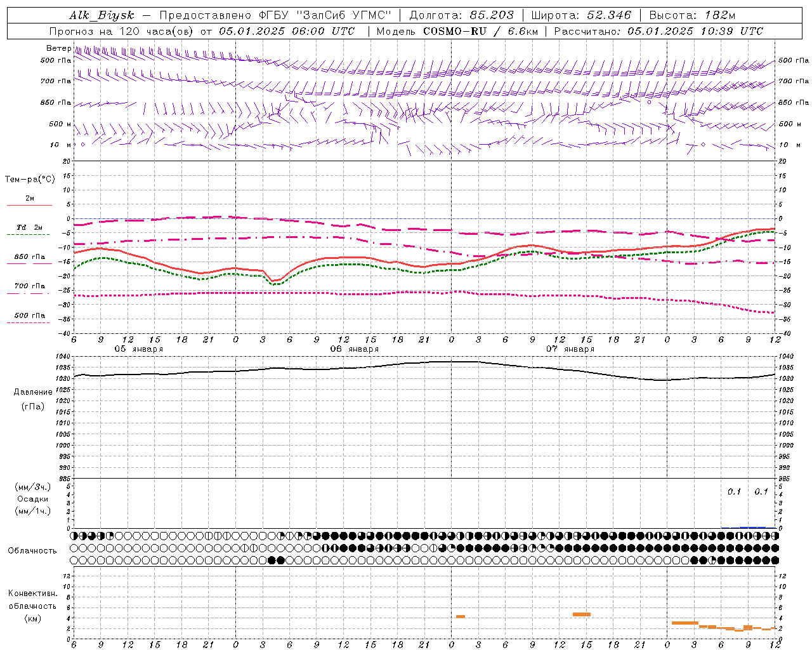Click the (мм/3ч.) precipitation unit label
Screen dimensions: 812x650
click(33, 487)
